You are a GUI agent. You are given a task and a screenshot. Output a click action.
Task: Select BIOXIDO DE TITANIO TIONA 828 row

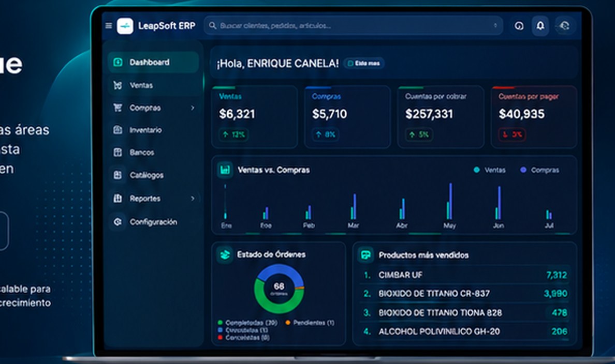click(x=464, y=313)
